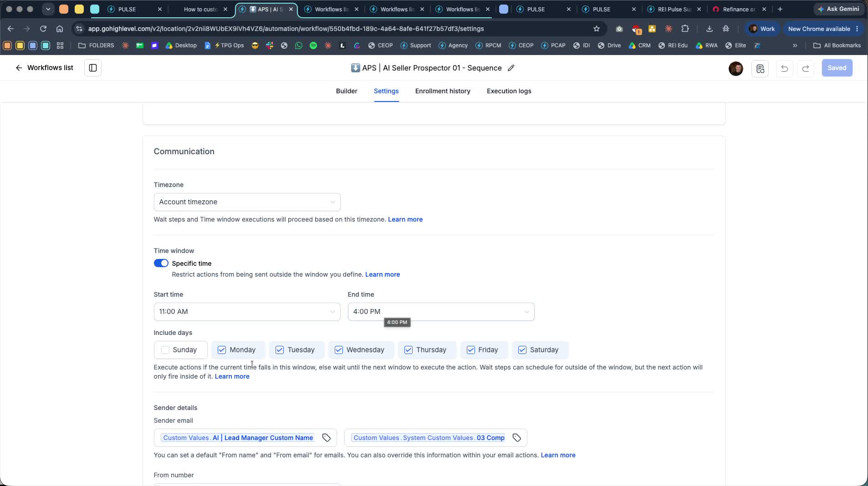Viewport: 868px width, 486px height.
Task: Open WhatsApp bookmark icon
Action: 299,46
